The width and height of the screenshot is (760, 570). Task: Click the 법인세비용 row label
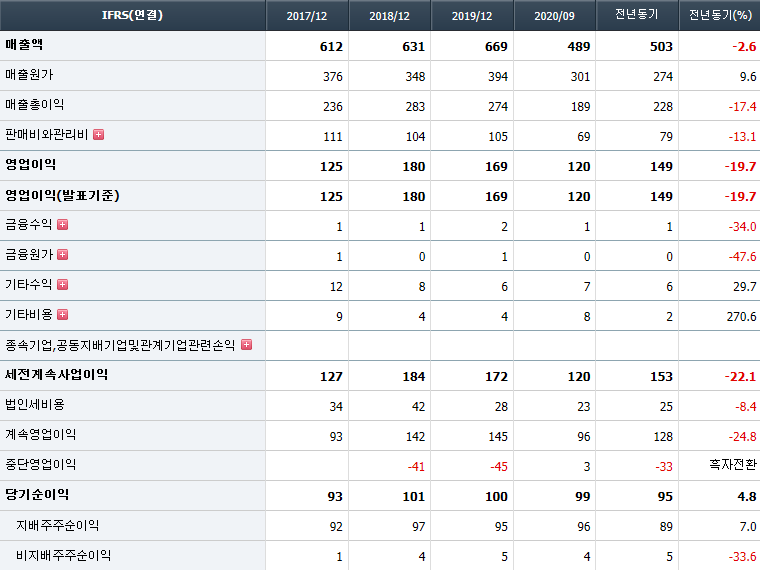(34, 405)
